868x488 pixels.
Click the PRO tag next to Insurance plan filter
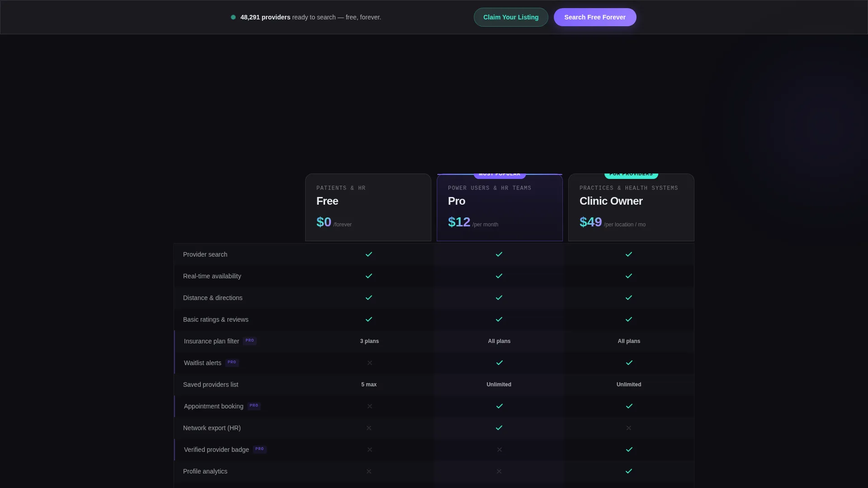pos(250,341)
